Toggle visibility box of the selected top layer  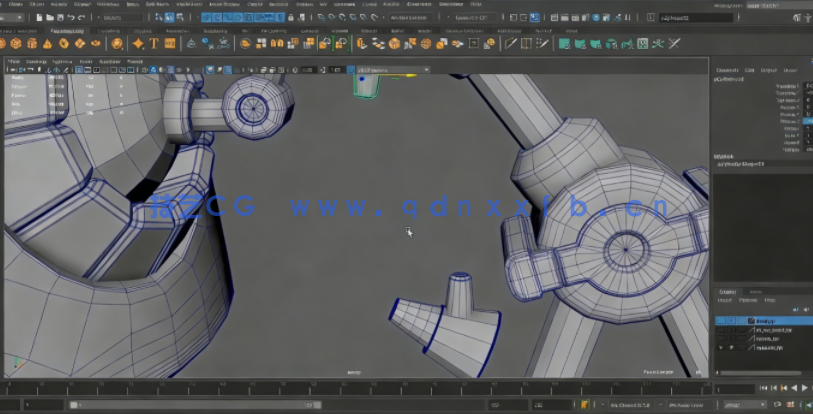[721, 321]
